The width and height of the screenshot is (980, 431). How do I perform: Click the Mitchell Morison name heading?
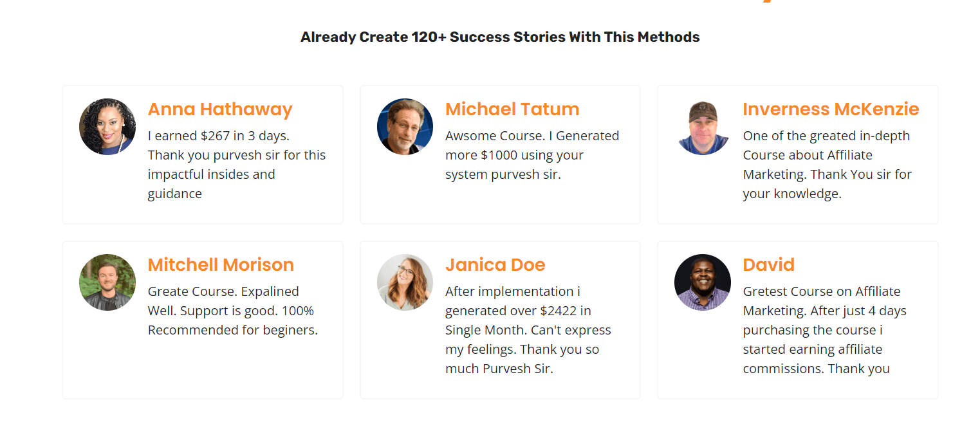click(221, 265)
